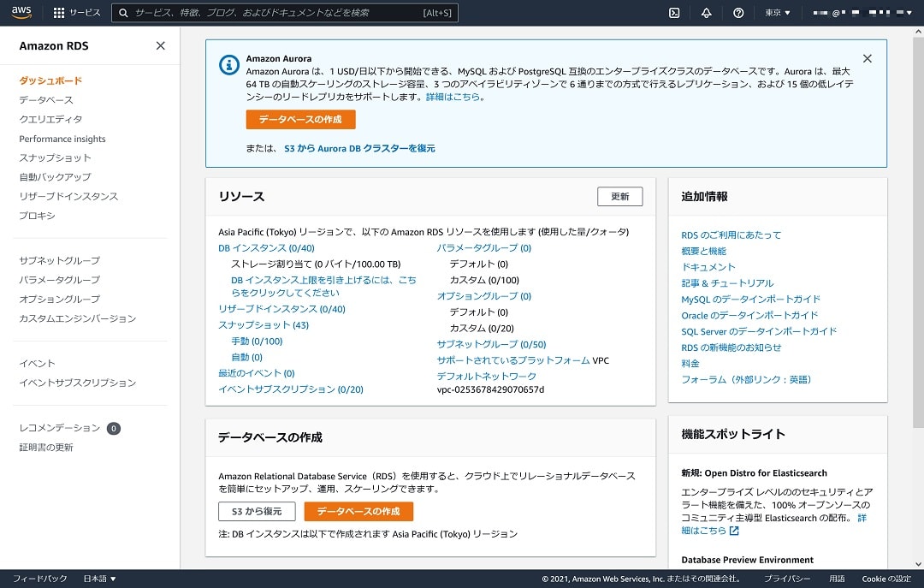The width and height of the screenshot is (924, 588).
Task: Click the info icon in Aurora banner
Action: (x=229, y=64)
